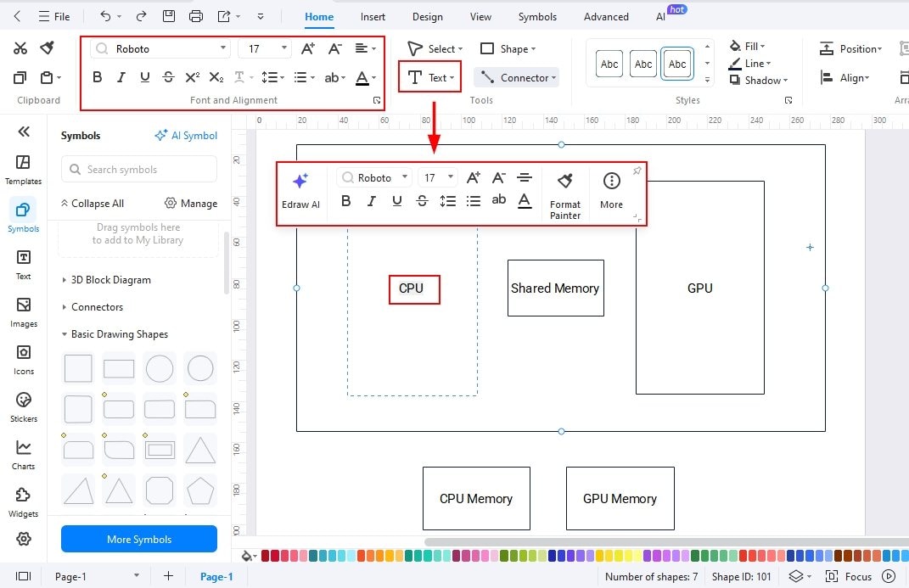Switch to the Insert ribbon tab
Viewport: 909px width, 588px height.
(373, 16)
